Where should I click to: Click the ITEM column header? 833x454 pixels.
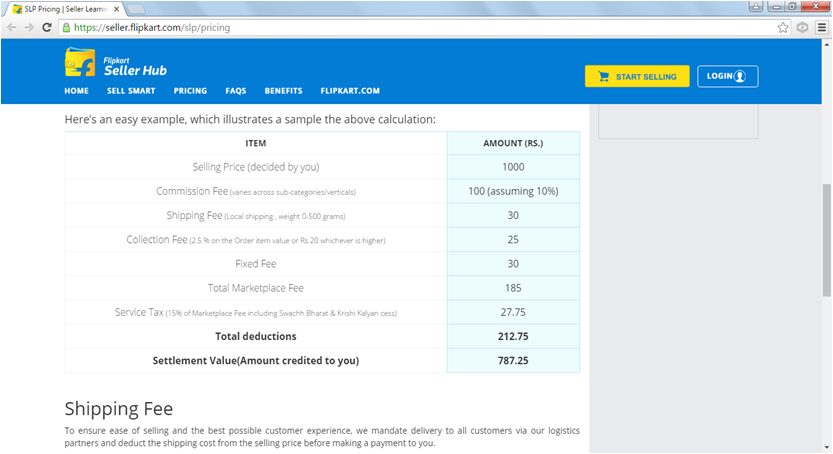(256, 143)
